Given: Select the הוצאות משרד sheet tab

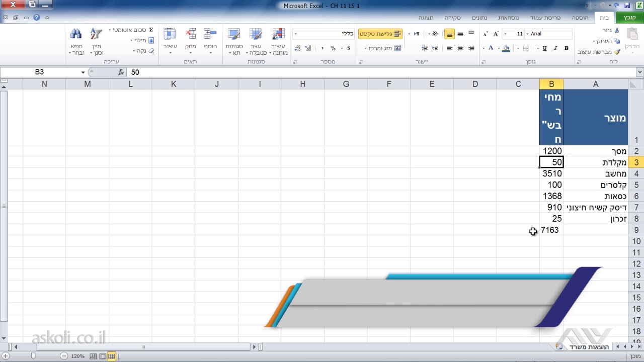Looking at the screenshot, I should (x=589, y=347).
